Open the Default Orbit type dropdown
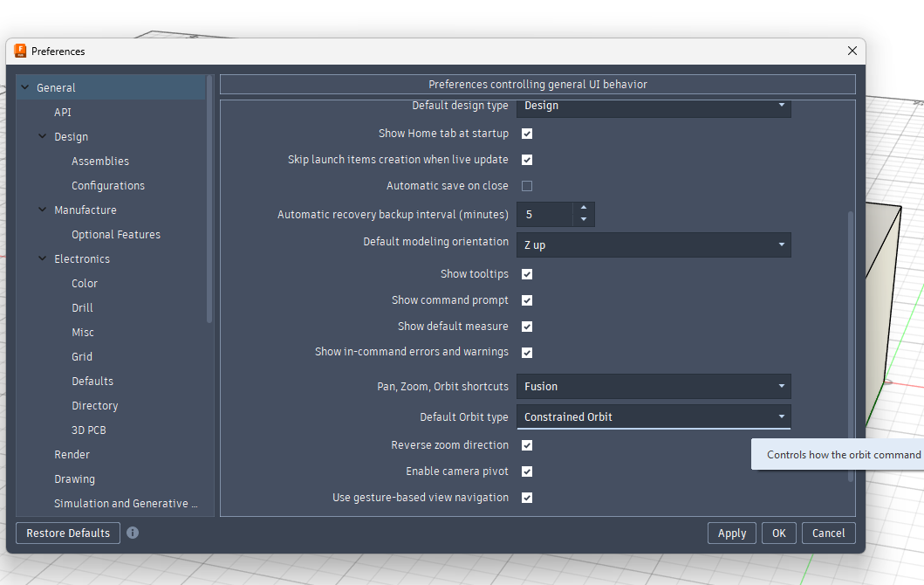The height and width of the screenshot is (585, 924). click(x=654, y=417)
